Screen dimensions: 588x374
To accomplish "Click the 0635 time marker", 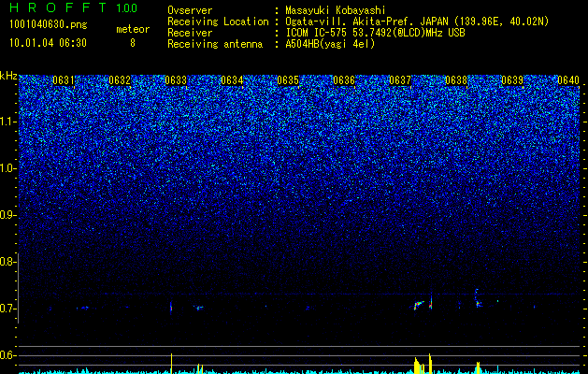I will tap(288, 80).
